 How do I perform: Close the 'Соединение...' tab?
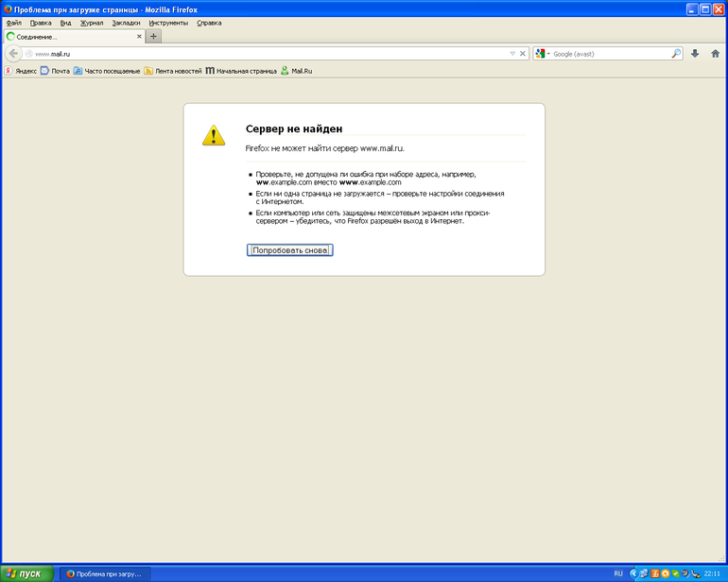139,36
